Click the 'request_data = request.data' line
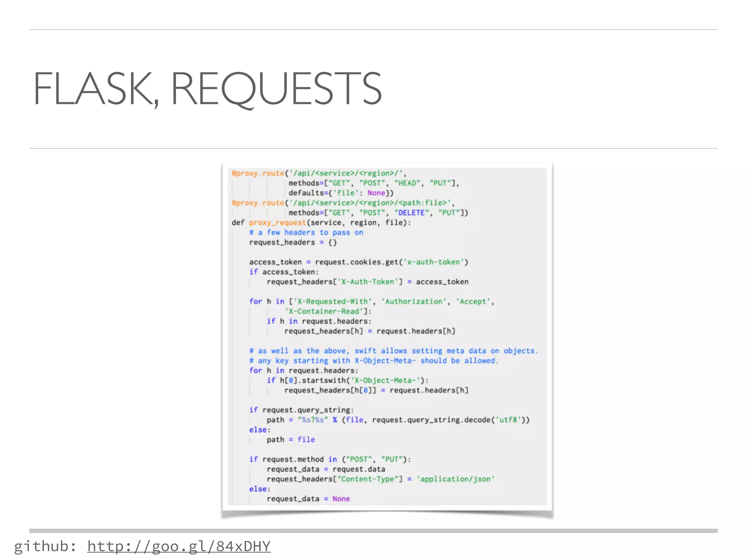Screen dimensions: 747x560 pos(326,469)
